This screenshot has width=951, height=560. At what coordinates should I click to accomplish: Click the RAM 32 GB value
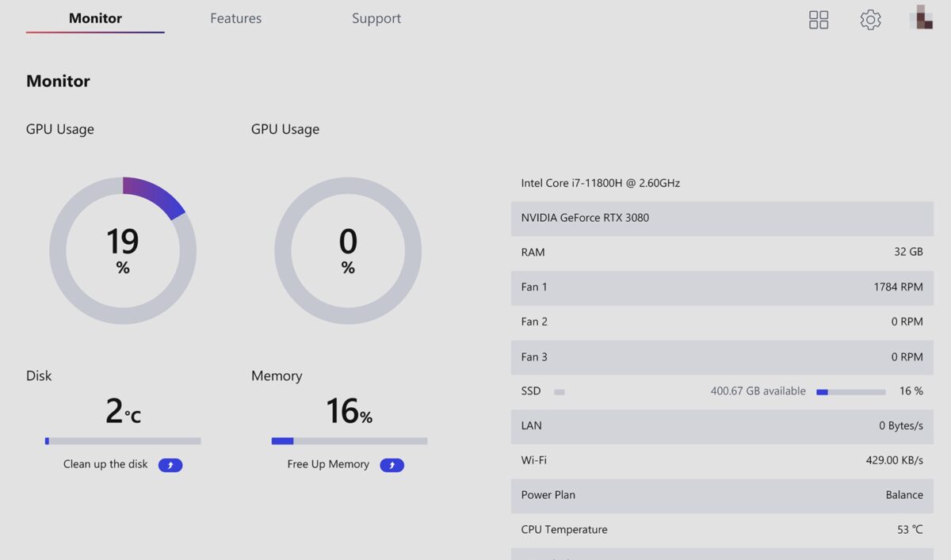point(908,252)
